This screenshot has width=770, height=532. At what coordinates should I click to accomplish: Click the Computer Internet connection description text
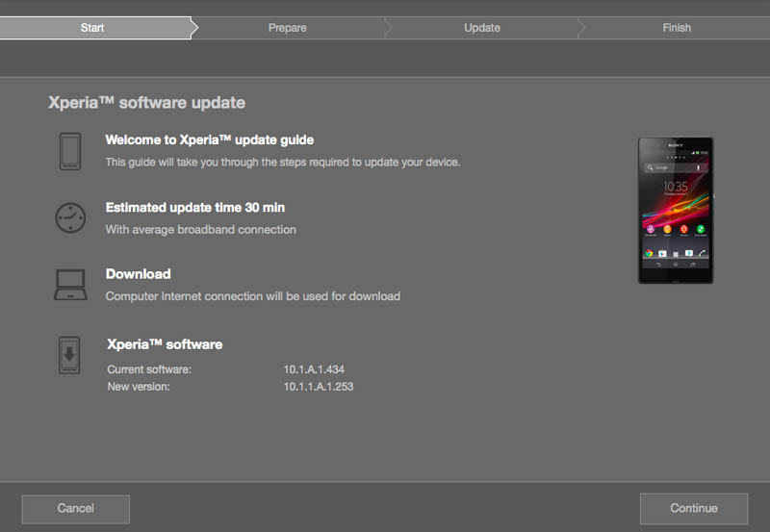[x=252, y=296]
